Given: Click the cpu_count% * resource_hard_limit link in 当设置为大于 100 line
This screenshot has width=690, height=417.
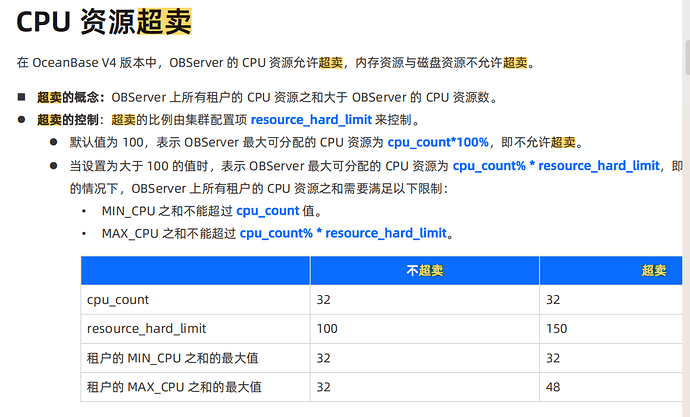Looking at the screenshot, I should coord(556,165).
